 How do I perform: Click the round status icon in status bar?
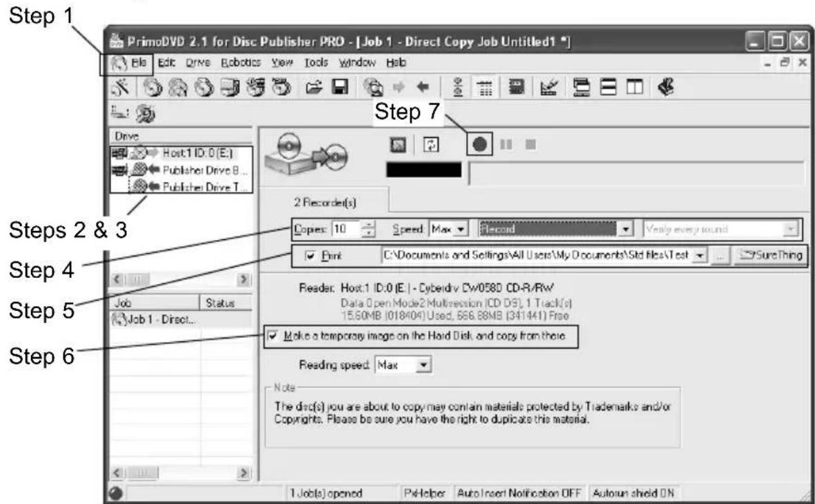point(117,493)
